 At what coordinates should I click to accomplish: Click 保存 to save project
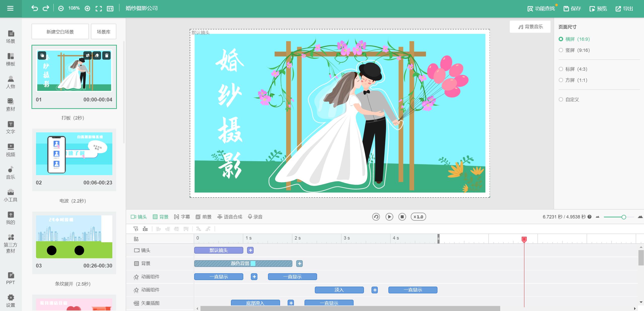point(572,9)
